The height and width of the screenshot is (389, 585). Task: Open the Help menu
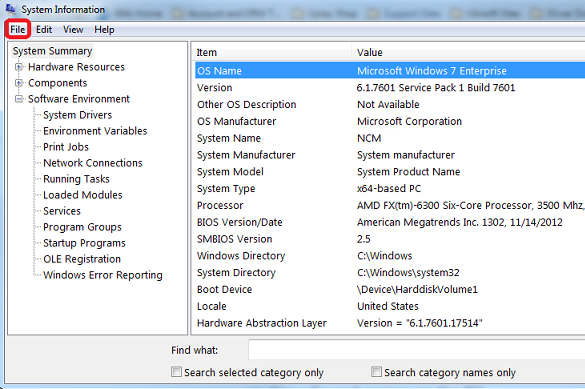point(104,29)
